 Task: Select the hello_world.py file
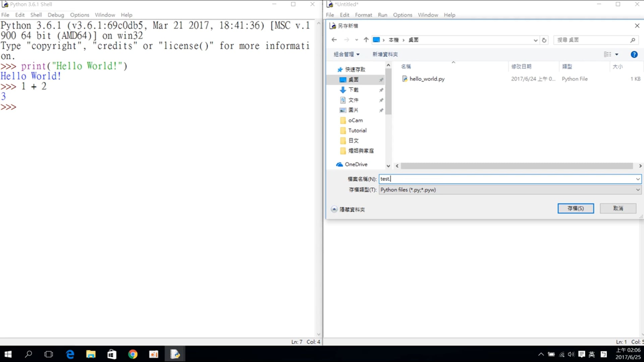click(427, 79)
